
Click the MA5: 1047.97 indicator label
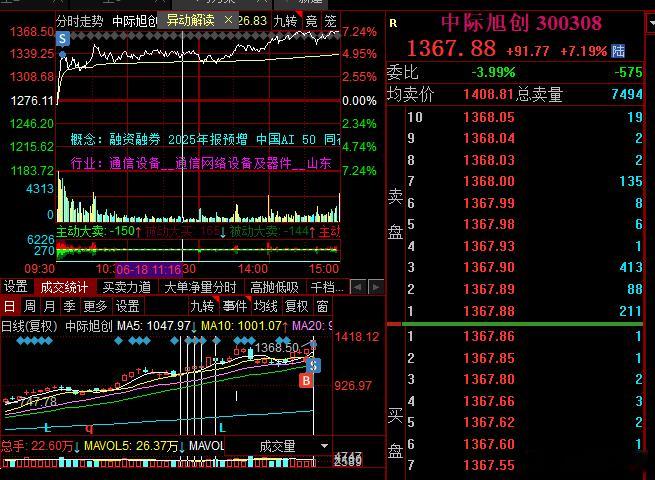155,326
